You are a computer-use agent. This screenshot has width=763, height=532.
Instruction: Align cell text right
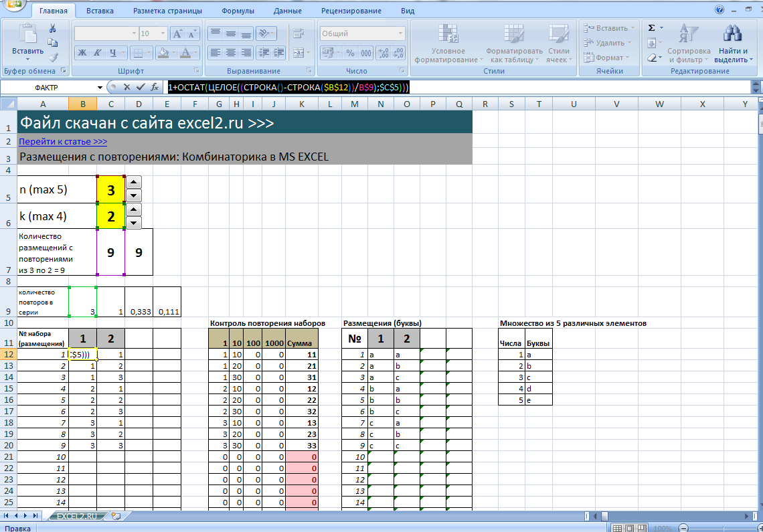click(x=247, y=53)
